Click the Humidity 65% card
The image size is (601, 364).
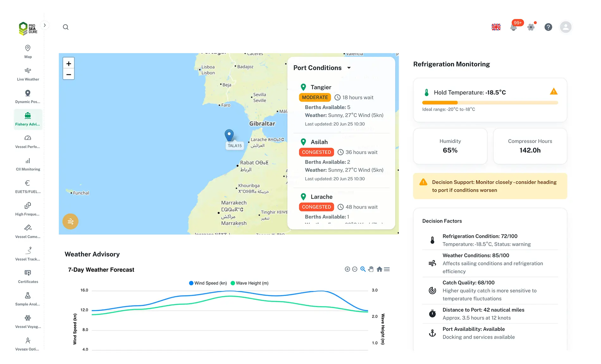[x=450, y=146]
